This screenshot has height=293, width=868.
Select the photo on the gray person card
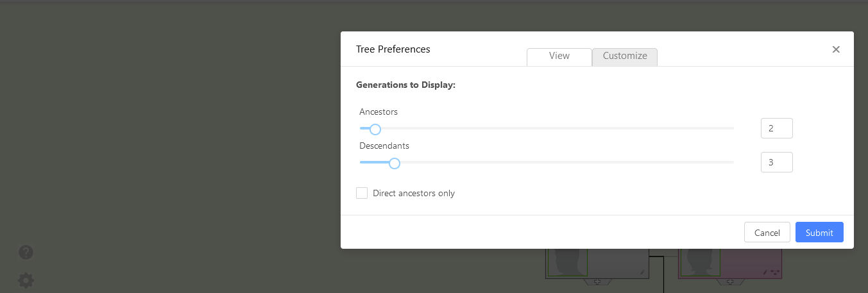(567, 263)
